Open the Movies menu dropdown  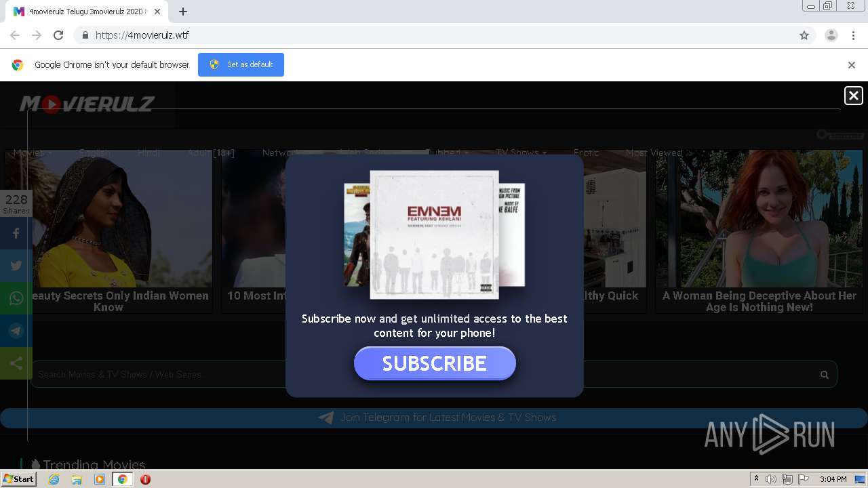32,152
